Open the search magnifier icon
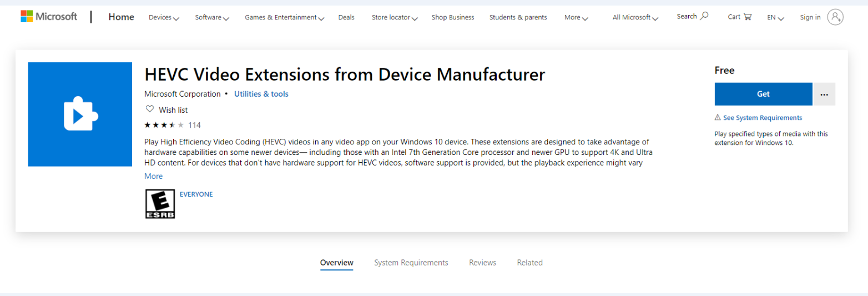The width and height of the screenshot is (868, 296). (704, 16)
